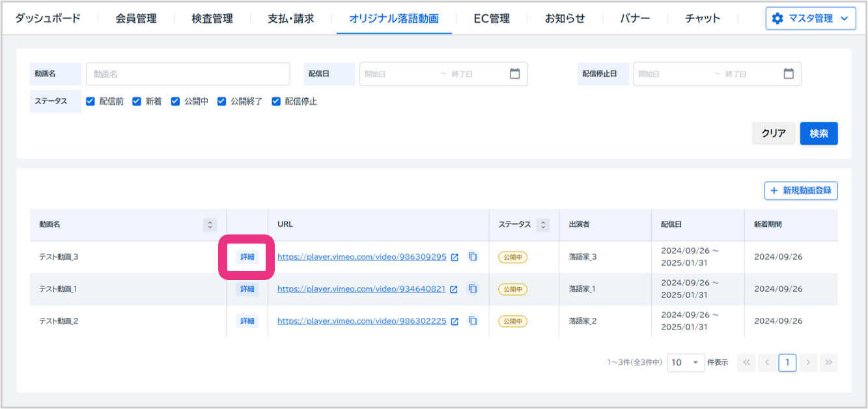
Task: Switch to the 会員管理 tab
Action: coord(136,18)
